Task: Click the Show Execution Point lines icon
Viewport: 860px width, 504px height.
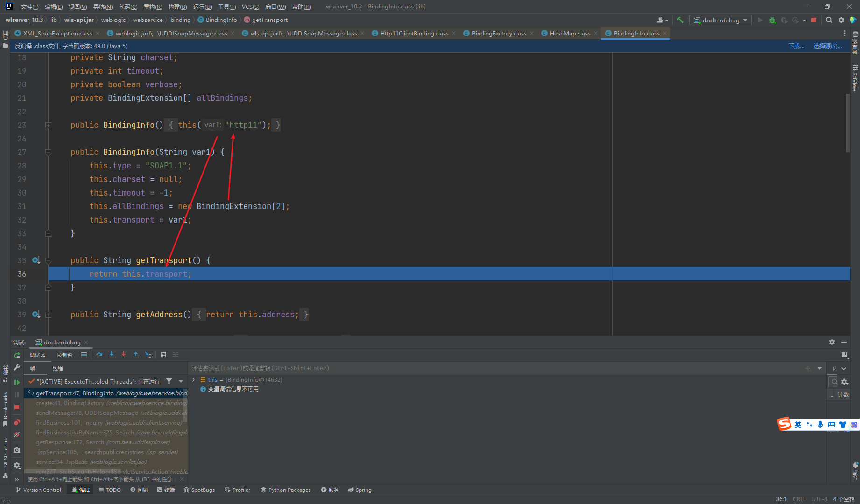Action: [x=84, y=355]
